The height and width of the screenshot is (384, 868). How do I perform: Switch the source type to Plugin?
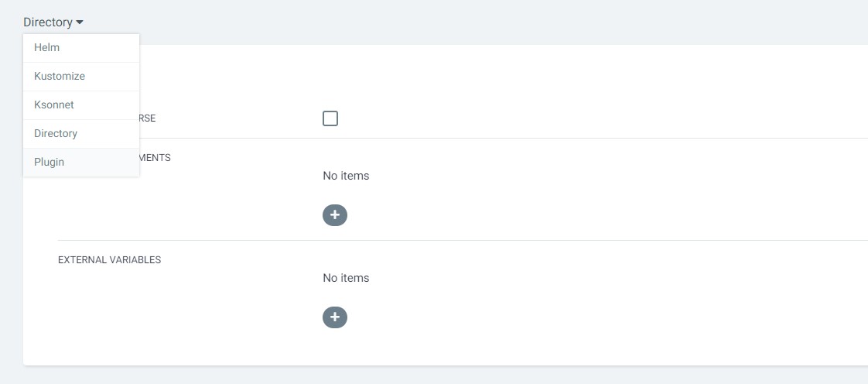tap(50, 163)
